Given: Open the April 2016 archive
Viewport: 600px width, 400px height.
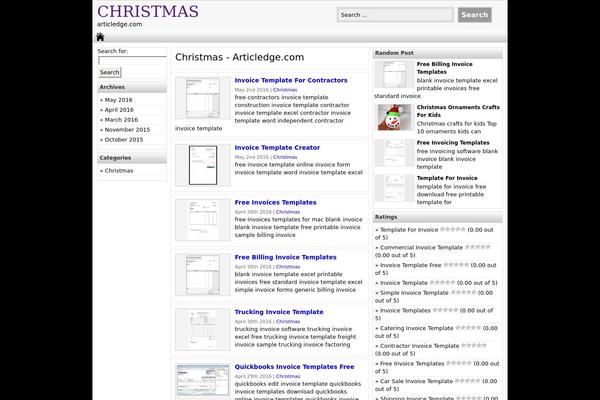Looking at the screenshot, I should click(x=119, y=110).
